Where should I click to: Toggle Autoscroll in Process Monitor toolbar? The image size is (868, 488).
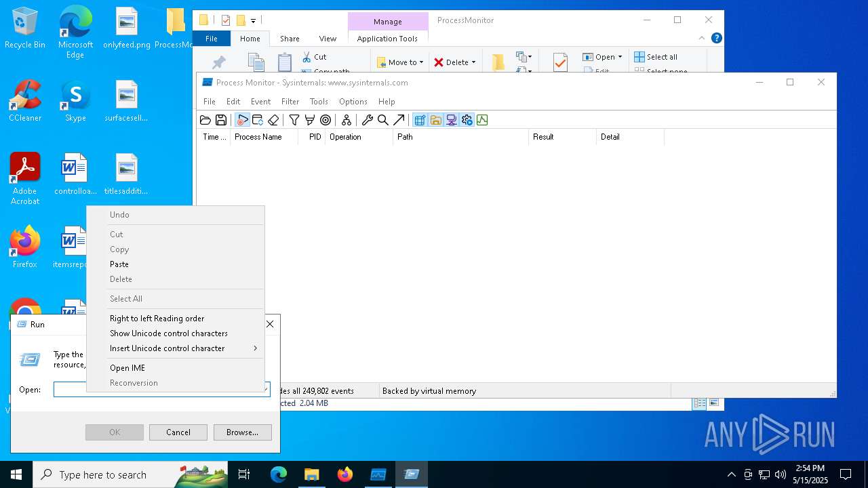coord(258,120)
